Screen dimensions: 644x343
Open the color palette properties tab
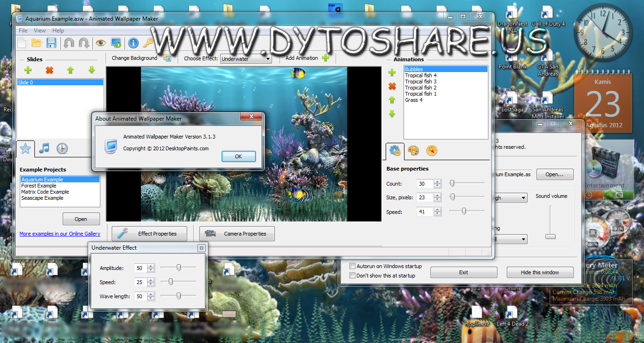pyautogui.click(x=413, y=150)
